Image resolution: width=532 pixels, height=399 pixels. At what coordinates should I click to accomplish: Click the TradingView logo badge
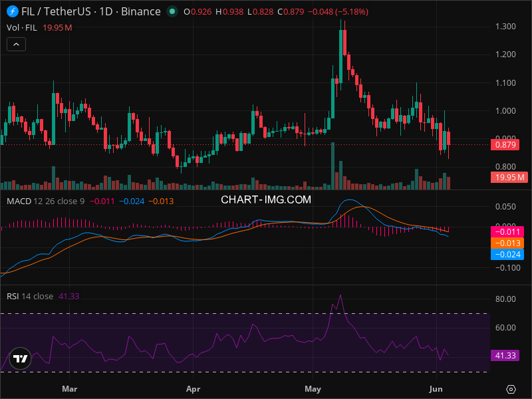point(21,358)
